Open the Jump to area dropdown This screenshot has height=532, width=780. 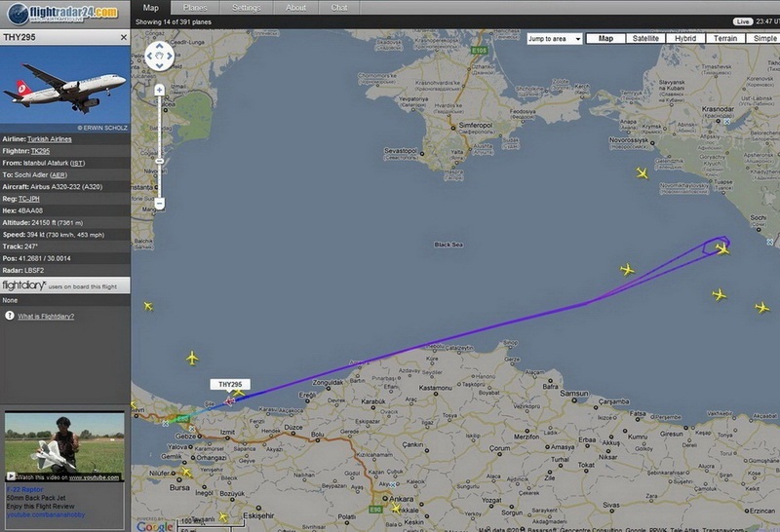[554, 39]
